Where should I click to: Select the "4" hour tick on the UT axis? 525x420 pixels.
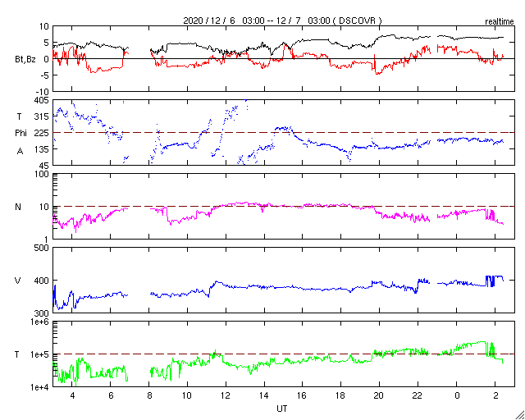click(x=72, y=396)
